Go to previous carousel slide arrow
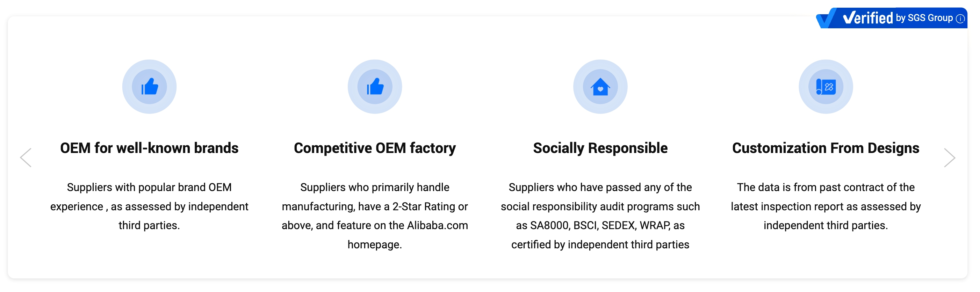This screenshot has height=292, width=980. pos(26,158)
